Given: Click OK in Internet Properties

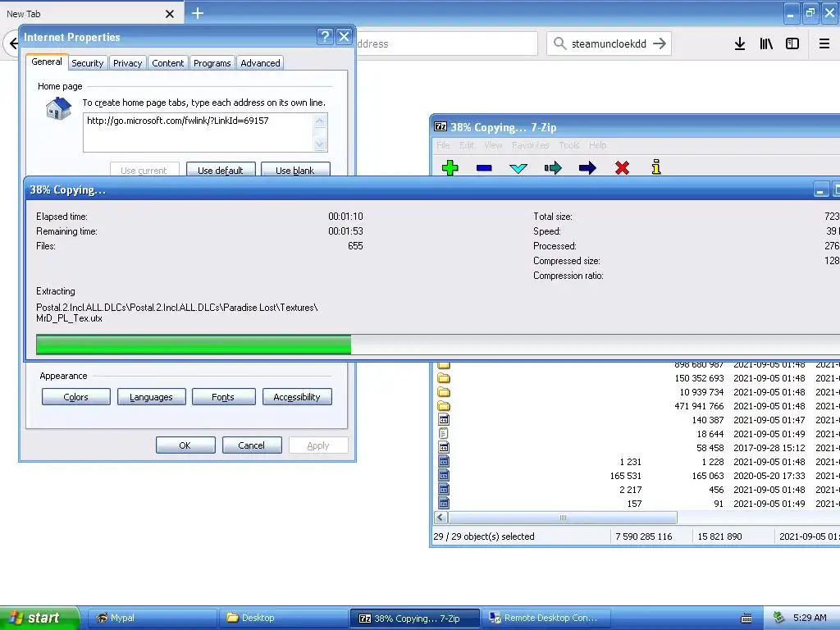Looking at the screenshot, I should (x=185, y=445).
